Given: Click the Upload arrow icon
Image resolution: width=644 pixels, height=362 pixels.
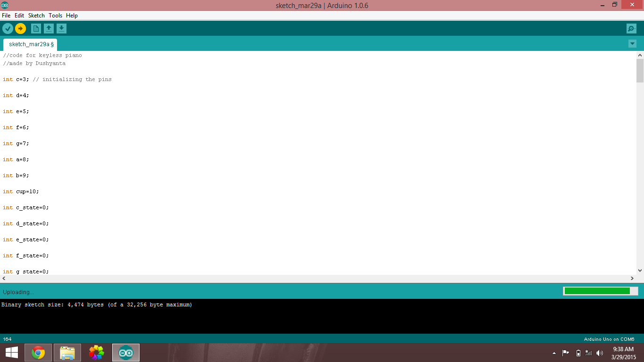Looking at the screenshot, I should click(20, 29).
